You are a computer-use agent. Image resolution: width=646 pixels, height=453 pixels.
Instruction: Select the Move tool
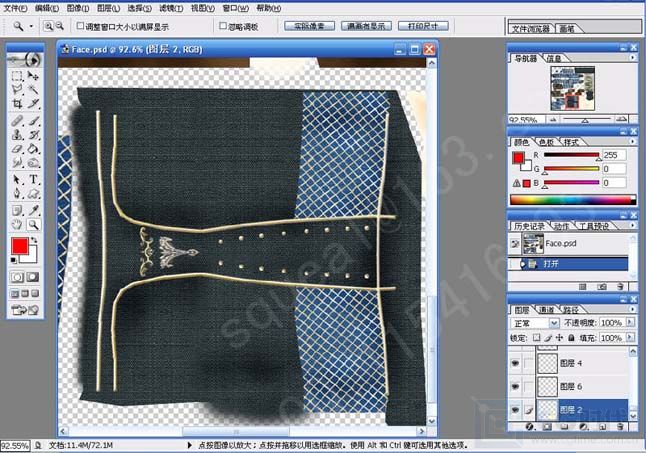click(33, 74)
